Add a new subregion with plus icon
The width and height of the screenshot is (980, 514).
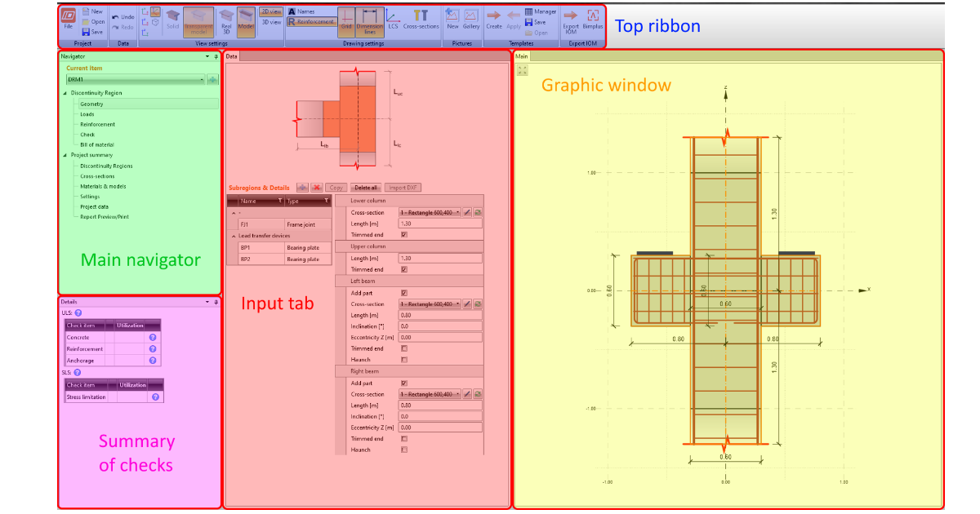[x=302, y=188]
